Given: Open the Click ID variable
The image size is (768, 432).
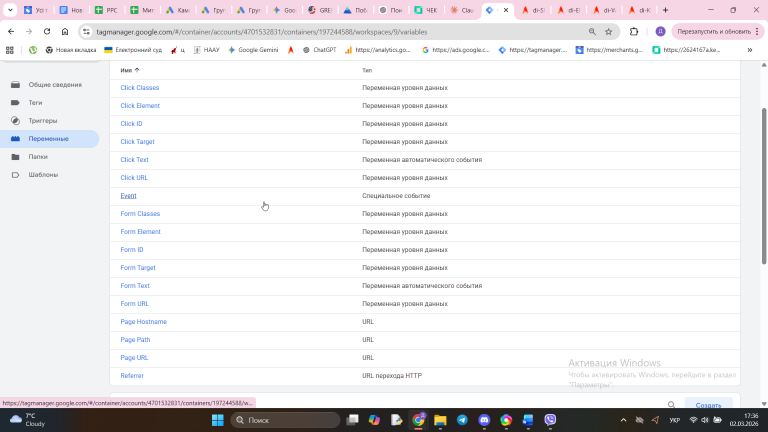Looking at the screenshot, I should pyautogui.click(x=131, y=124).
